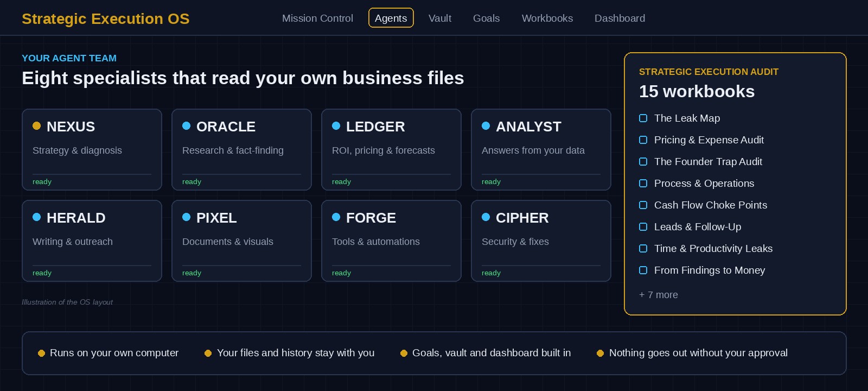Click the "Security & fixes" description
This screenshot has width=868, height=391.
click(x=515, y=242)
